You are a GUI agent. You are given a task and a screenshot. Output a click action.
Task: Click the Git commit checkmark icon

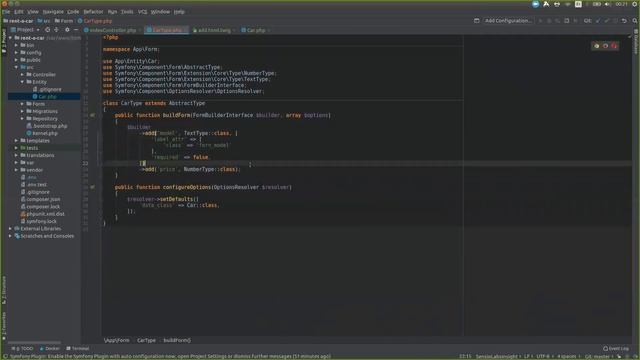coord(607,20)
